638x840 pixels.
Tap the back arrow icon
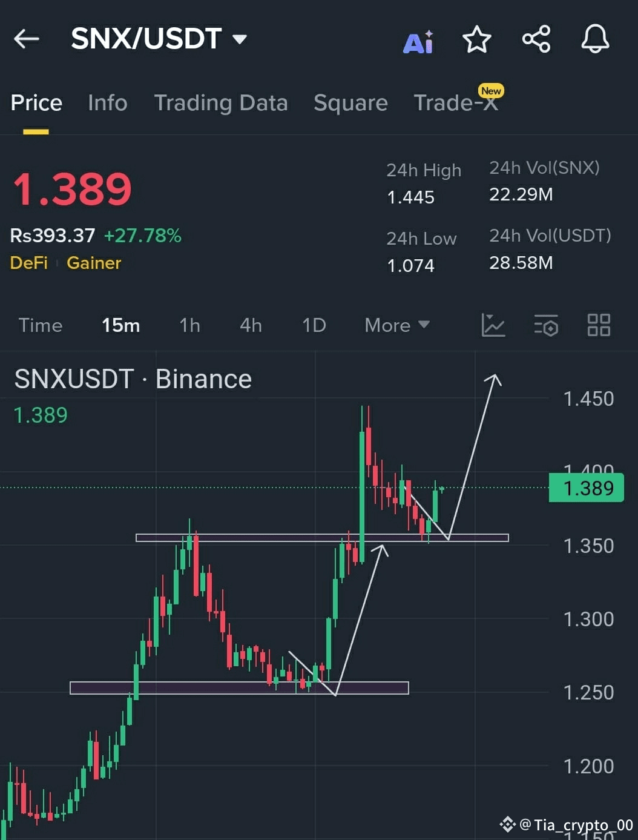pyautogui.click(x=27, y=39)
